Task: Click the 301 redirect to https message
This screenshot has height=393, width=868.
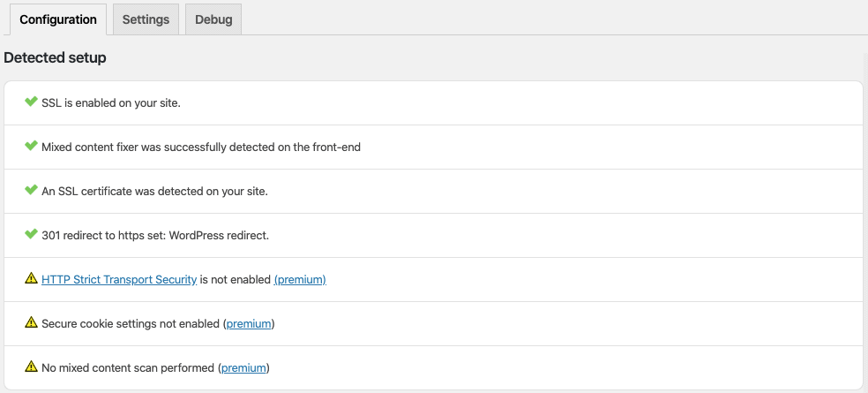Action: click(155, 236)
